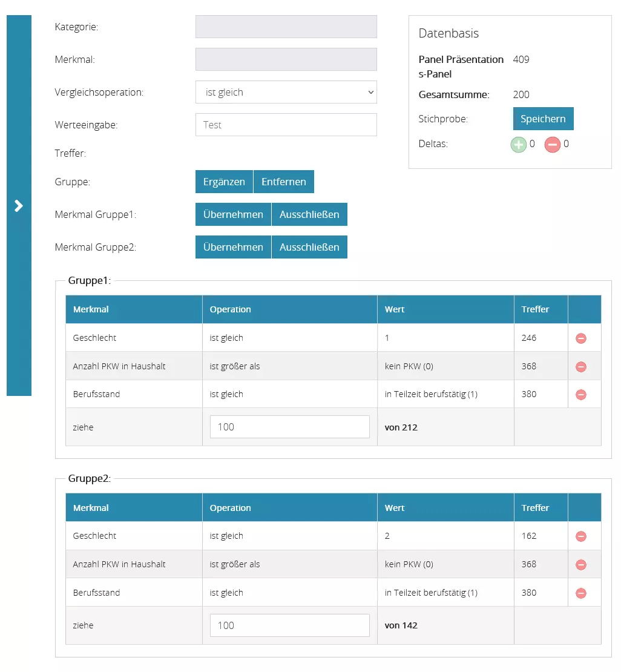Screen dimensions: 621x672
Task: Click Ausschließen for Merkmal Gruppe2
Action: coord(309,247)
